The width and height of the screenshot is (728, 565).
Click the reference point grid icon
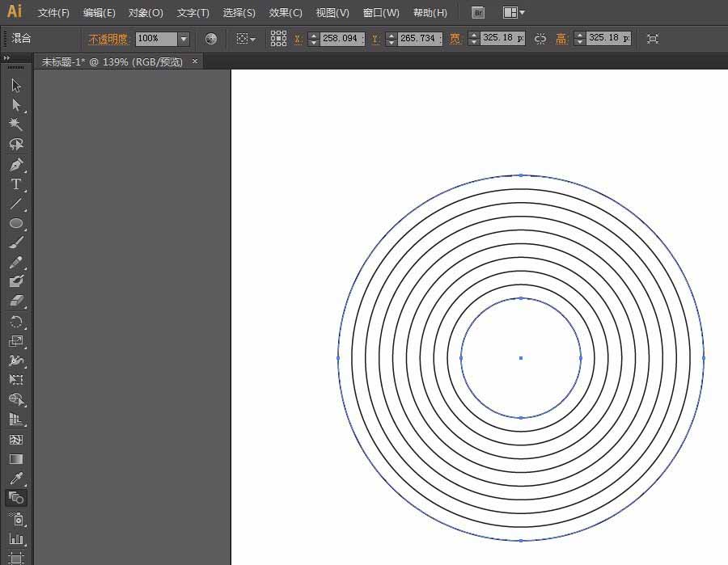click(x=278, y=39)
